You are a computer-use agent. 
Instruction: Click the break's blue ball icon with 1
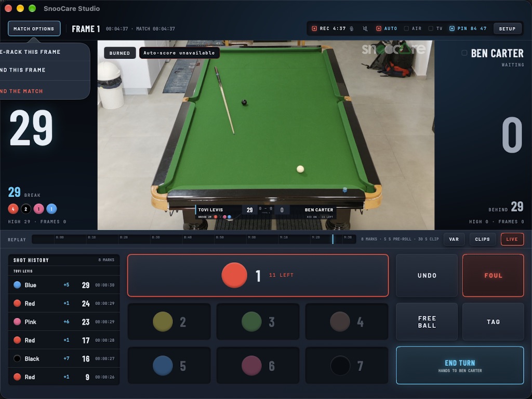(51, 209)
